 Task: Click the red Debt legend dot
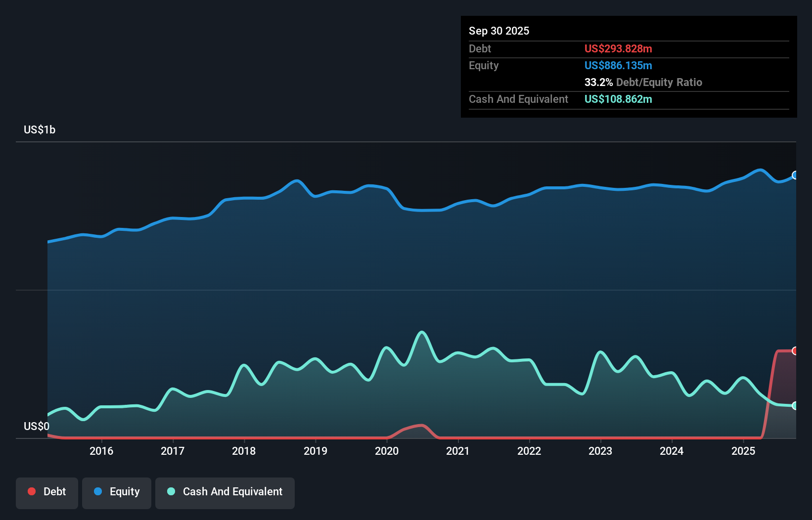pos(32,491)
